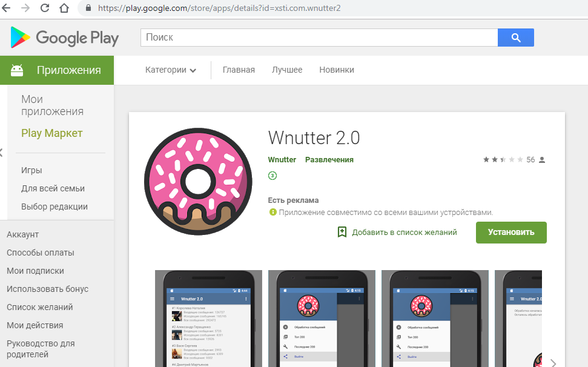
Task: Open the Новинки tab
Action: (336, 70)
